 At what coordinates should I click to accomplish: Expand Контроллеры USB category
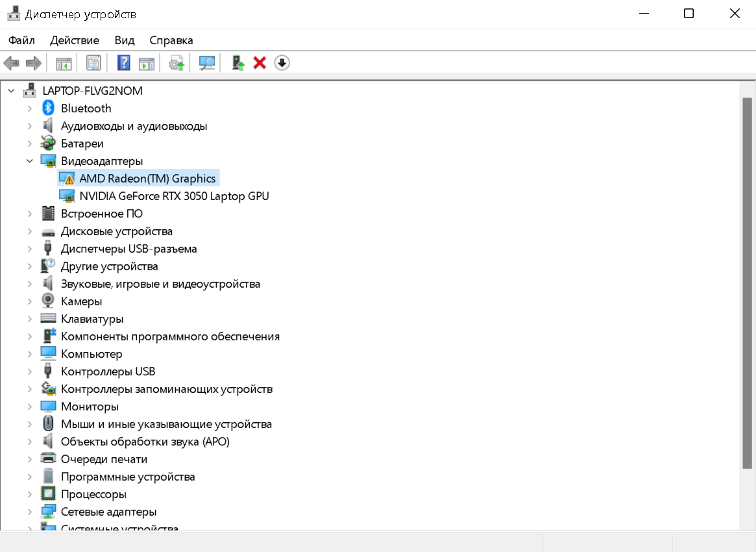coord(30,371)
